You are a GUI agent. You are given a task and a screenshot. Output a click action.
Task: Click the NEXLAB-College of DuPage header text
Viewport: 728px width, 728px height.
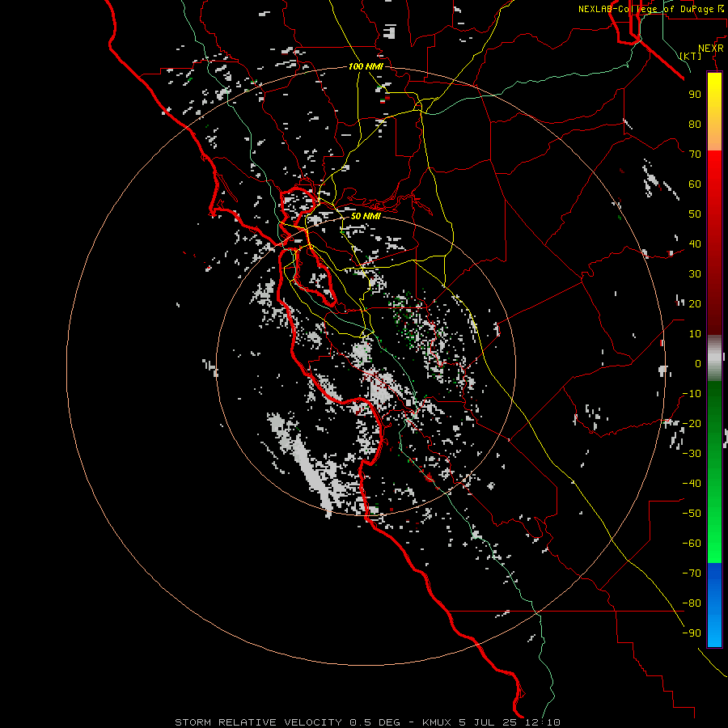(x=645, y=9)
